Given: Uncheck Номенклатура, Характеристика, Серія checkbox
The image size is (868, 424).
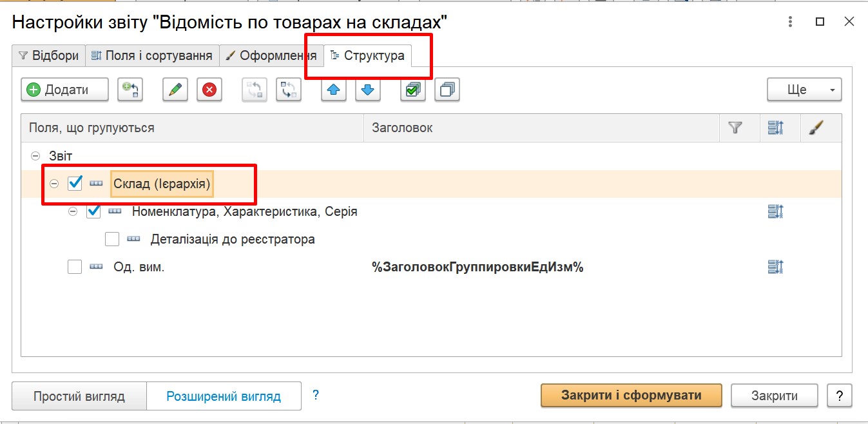Looking at the screenshot, I should [93, 211].
